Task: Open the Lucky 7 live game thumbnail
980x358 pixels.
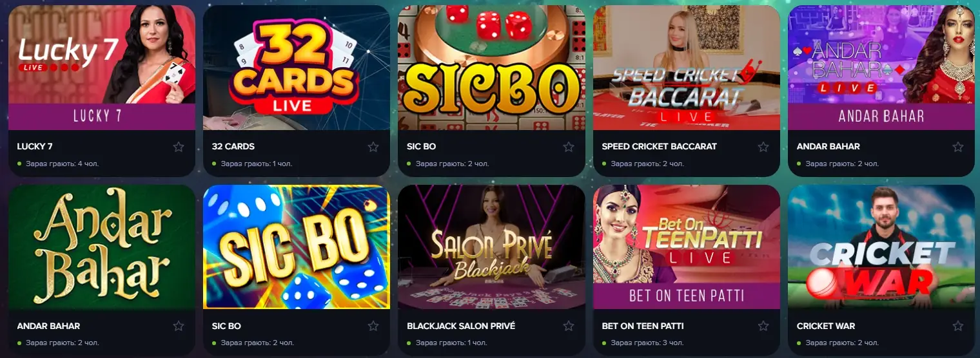Action: pyautogui.click(x=102, y=68)
